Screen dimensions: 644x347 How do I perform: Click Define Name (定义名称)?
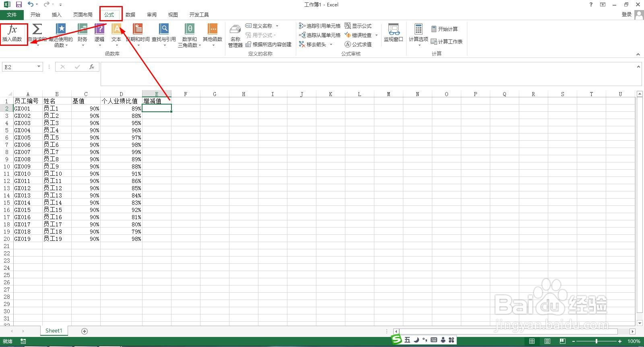coord(259,26)
